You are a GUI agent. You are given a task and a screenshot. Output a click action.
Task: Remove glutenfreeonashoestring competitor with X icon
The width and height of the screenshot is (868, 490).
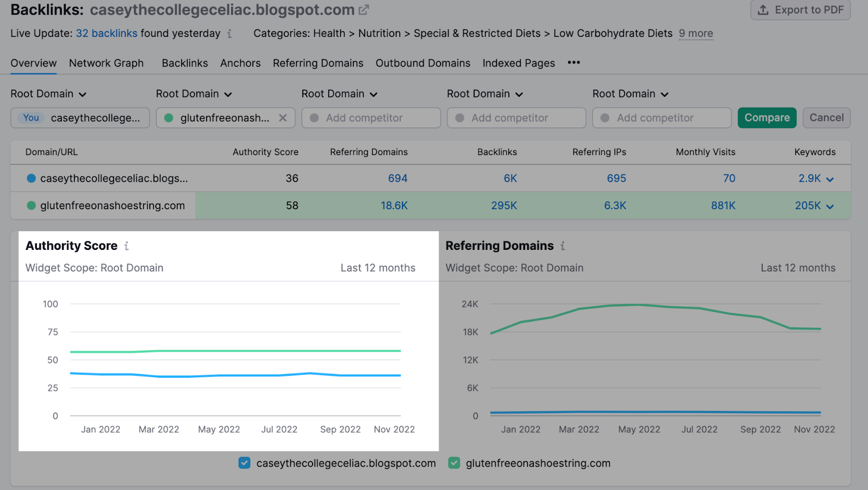(283, 118)
